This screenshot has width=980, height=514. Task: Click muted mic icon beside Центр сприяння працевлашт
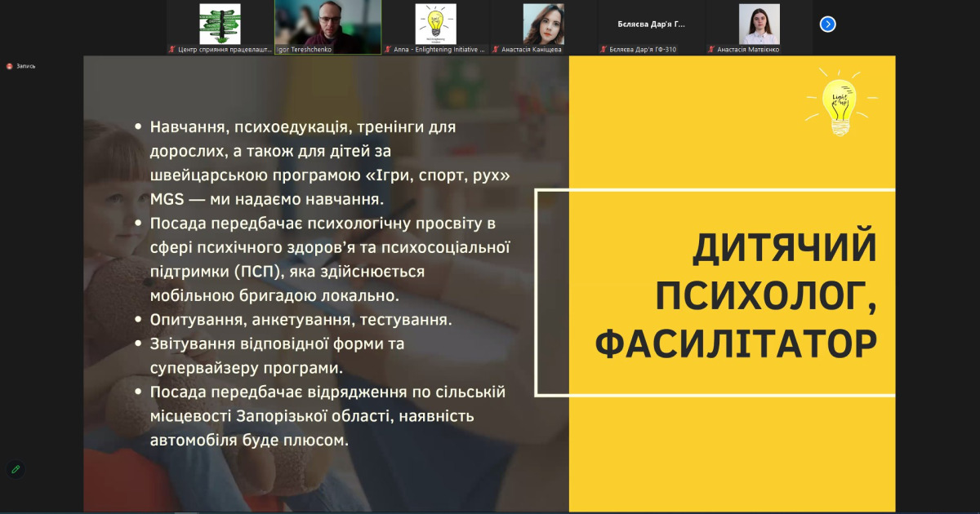point(172,49)
